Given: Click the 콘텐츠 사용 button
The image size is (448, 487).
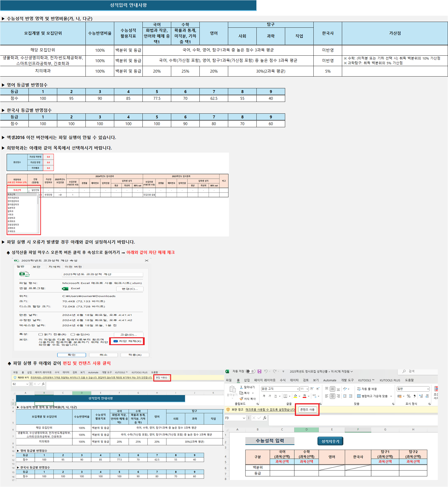Looking at the screenshot, I should click(307, 410).
